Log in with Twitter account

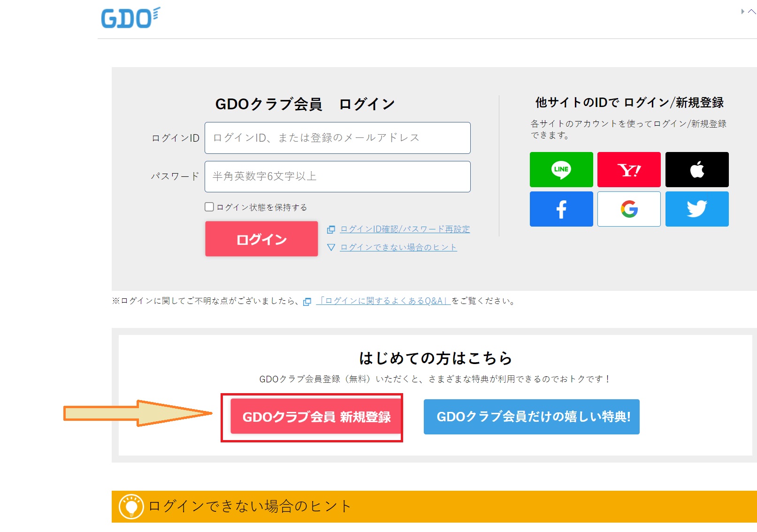click(697, 209)
